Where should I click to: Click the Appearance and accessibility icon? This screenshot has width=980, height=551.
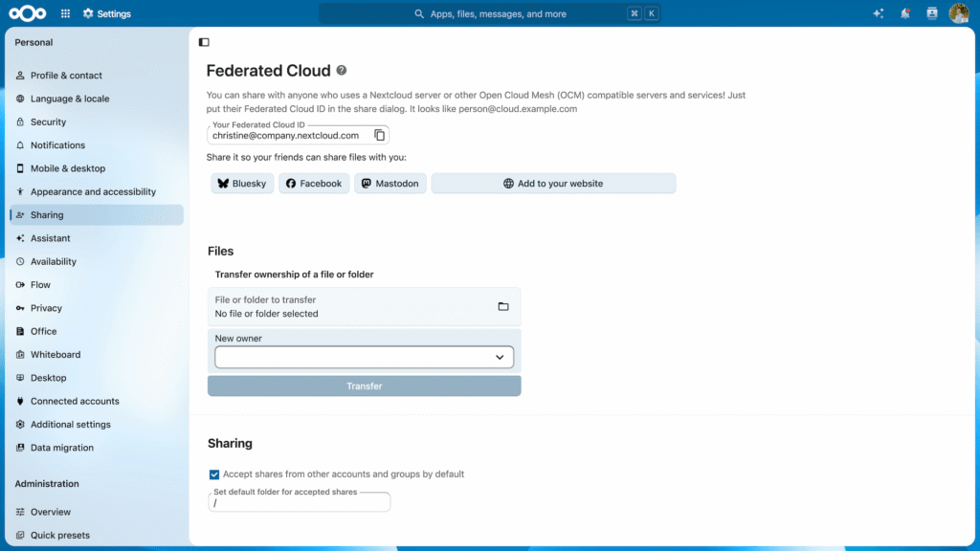pos(20,191)
